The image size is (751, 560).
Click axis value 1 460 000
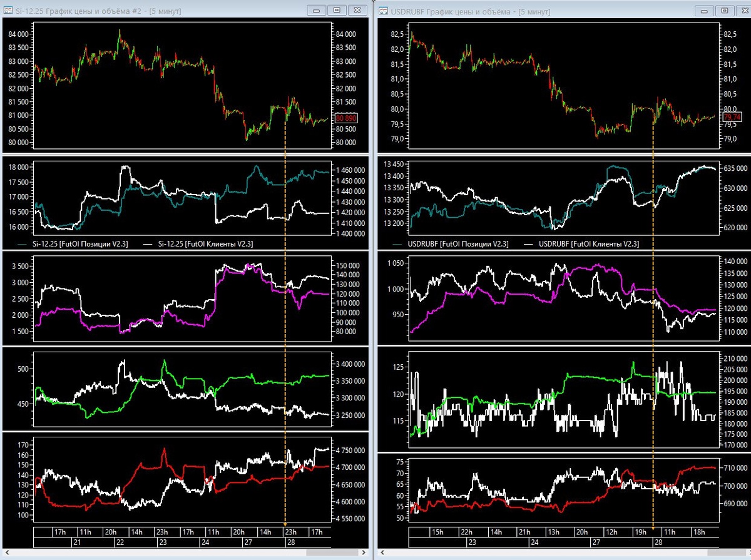point(350,170)
